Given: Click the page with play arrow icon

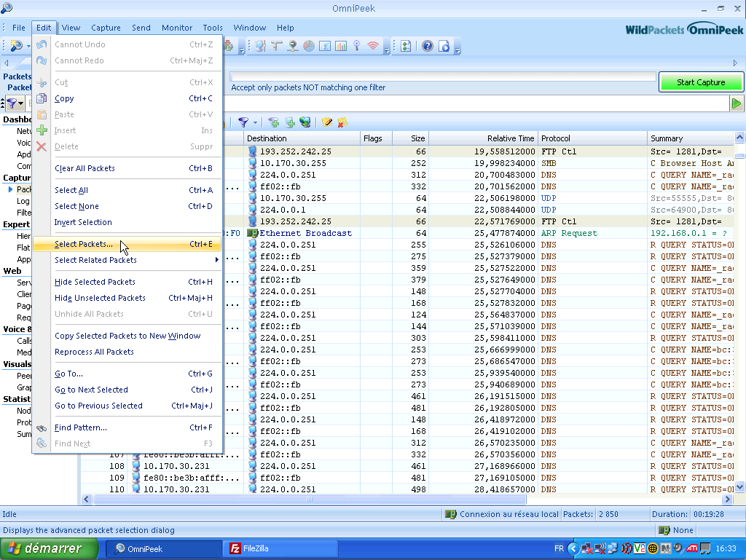Looking at the screenshot, I should point(444,46).
